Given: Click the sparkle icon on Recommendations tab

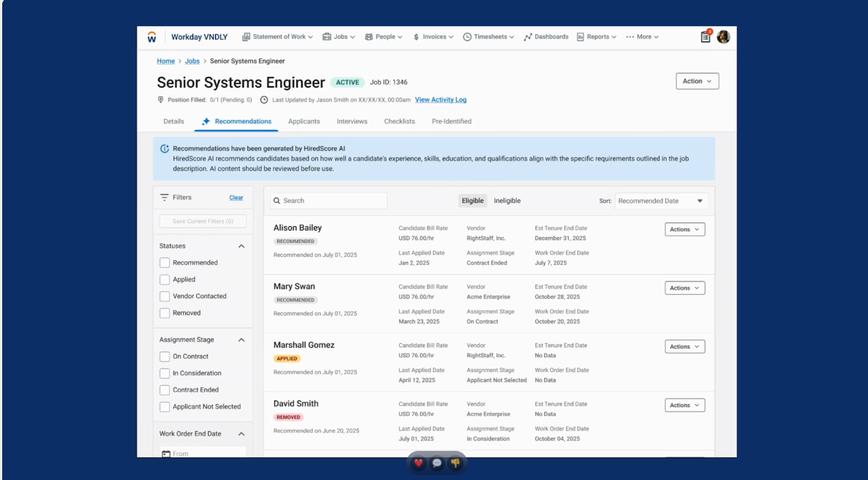Looking at the screenshot, I should click(206, 121).
